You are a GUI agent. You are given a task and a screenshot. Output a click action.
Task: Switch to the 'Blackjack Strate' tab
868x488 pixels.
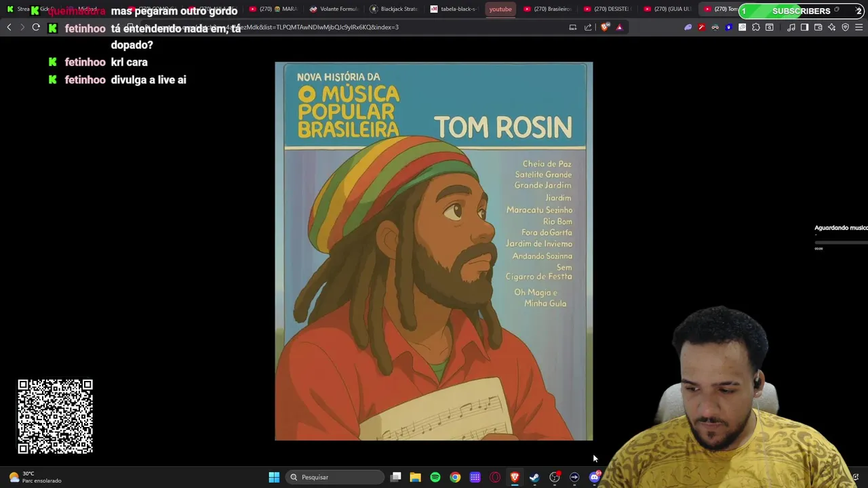394,9
